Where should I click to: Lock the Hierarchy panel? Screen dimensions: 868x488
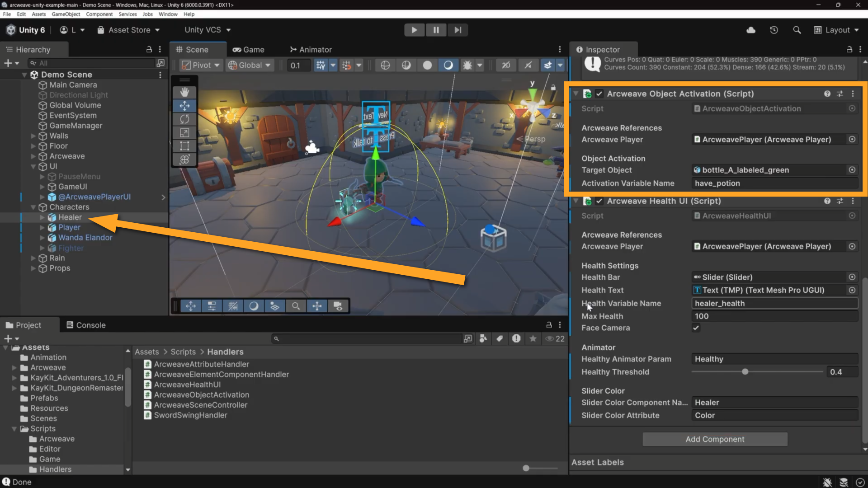pyautogui.click(x=149, y=49)
